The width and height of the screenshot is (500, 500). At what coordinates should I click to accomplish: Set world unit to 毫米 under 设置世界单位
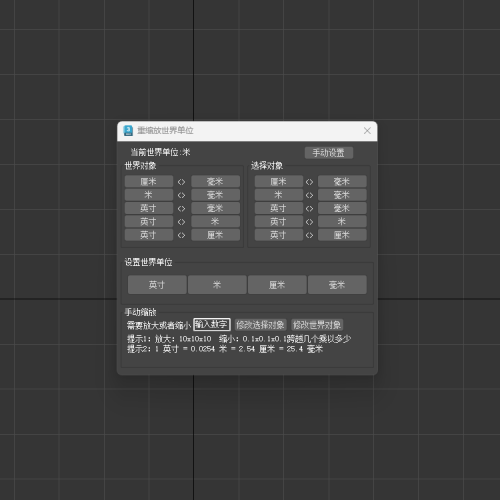(x=337, y=285)
